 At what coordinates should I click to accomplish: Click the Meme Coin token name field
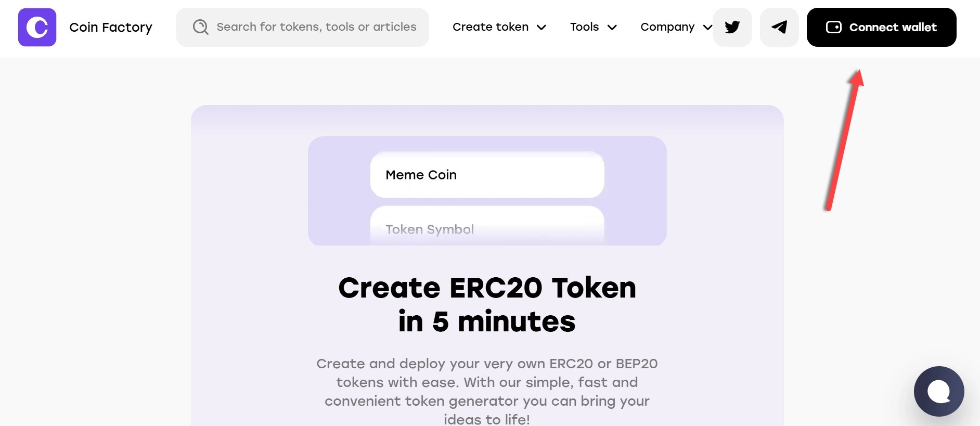tap(487, 175)
